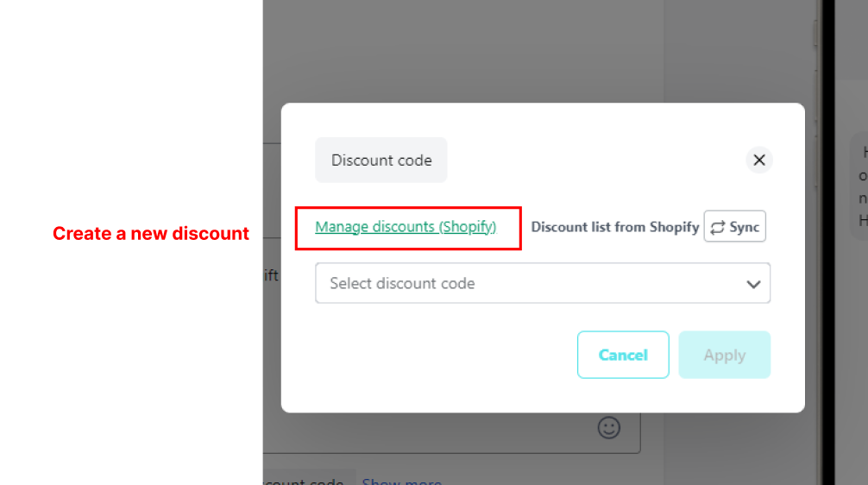868x485 pixels.
Task: Click the Show more link below
Action: [402, 482]
